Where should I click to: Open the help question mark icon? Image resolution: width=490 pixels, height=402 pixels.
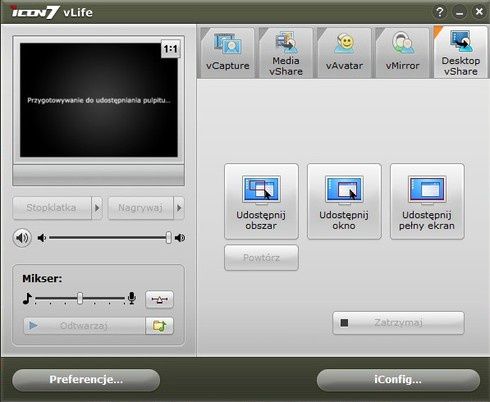click(440, 12)
